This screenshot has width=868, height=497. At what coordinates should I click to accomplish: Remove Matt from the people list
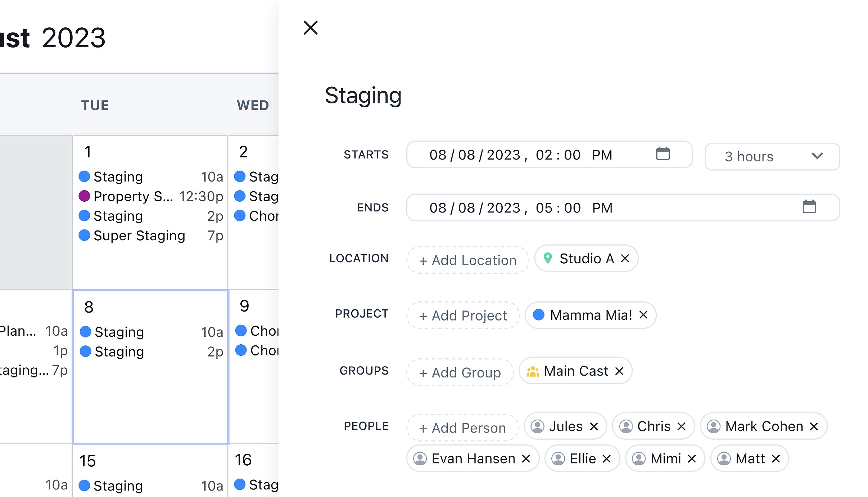coord(776,458)
